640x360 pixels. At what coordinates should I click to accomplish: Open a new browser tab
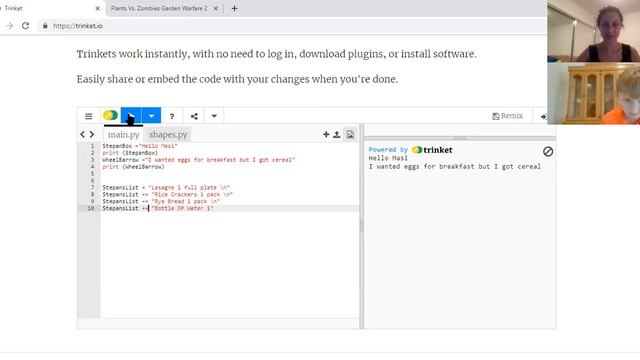tap(234, 8)
